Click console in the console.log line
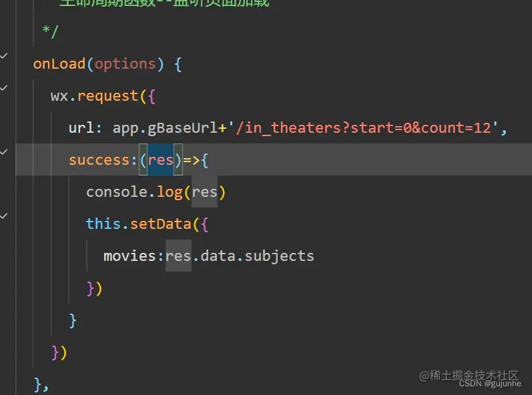 coord(116,192)
